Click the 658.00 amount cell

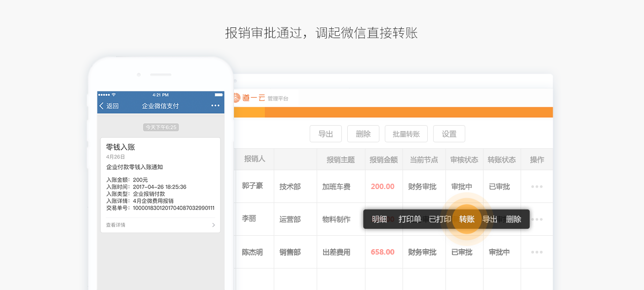coord(383,252)
